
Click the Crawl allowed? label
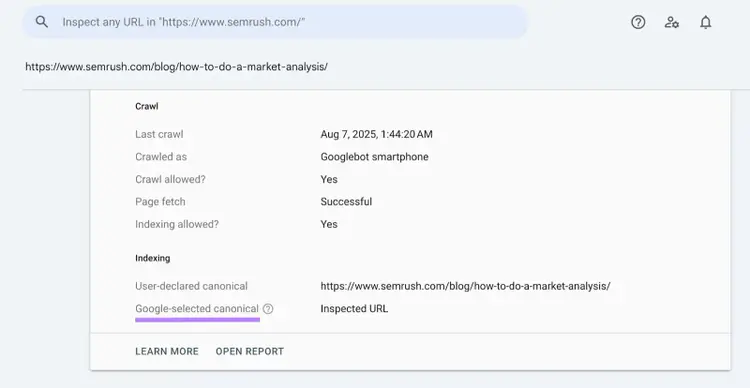[170, 179]
